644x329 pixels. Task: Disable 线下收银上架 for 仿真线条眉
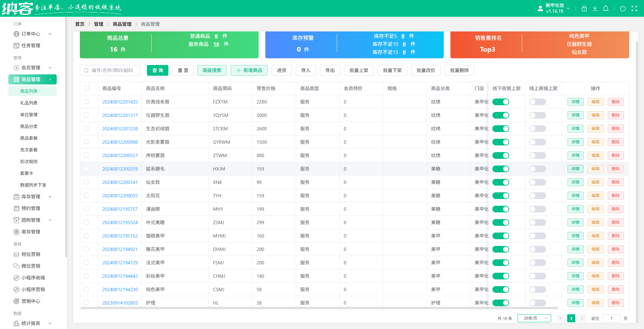(500, 102)
